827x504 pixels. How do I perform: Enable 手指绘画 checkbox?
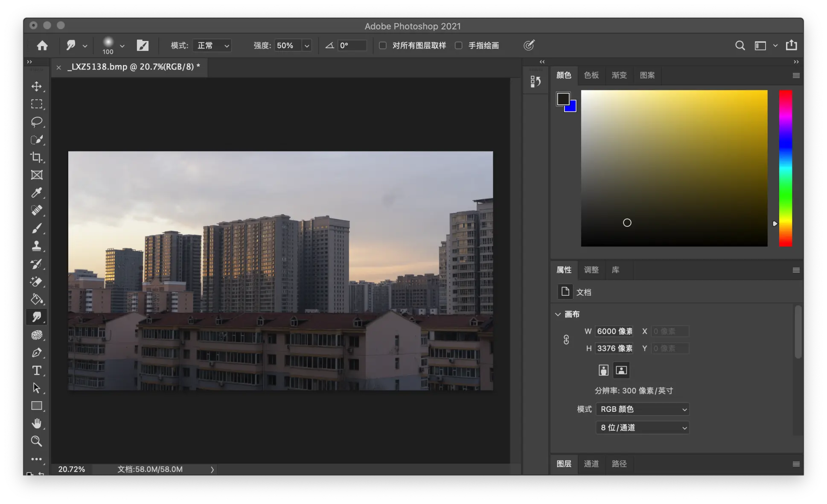459,45
